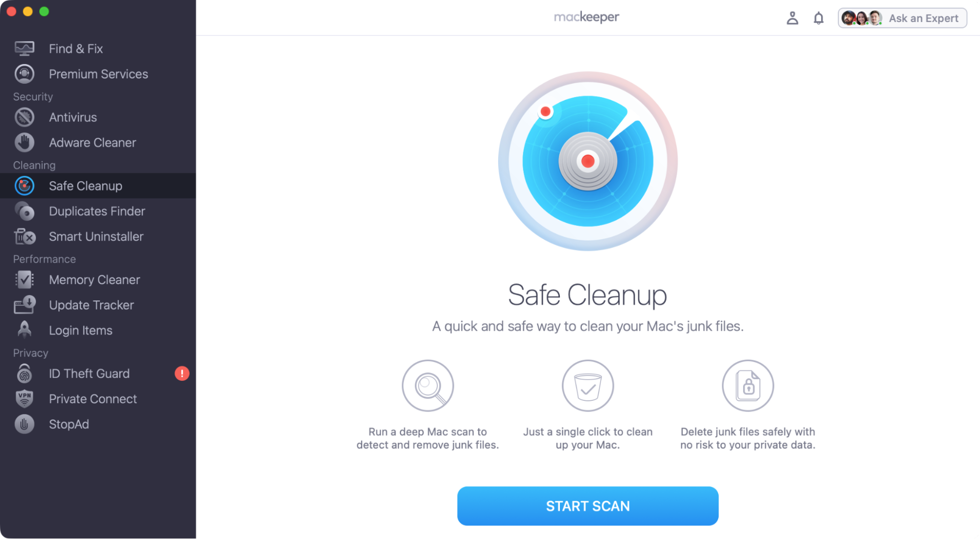The image size is (980, 539).
Task: Open the Login Items manager
Action: (80, 330)
